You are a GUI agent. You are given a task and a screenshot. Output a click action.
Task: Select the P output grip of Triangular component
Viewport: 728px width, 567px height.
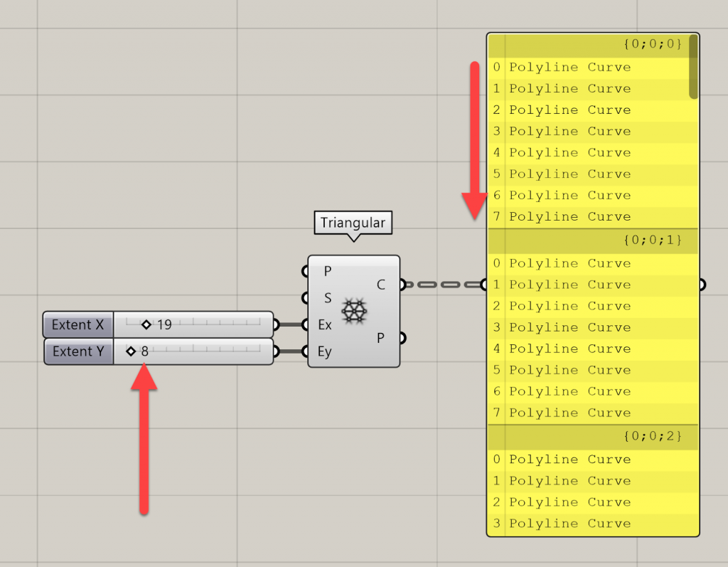402,338
